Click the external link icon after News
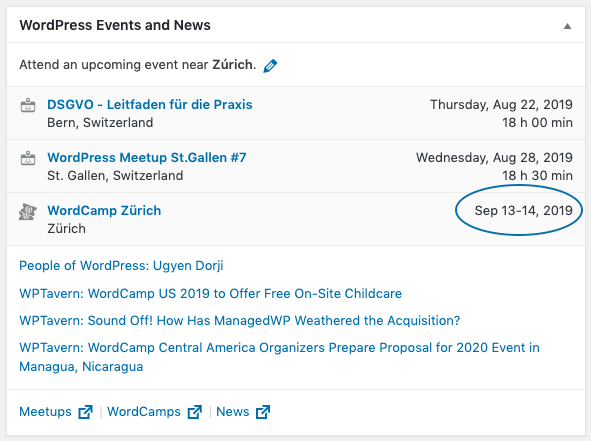 pos(263,412)
